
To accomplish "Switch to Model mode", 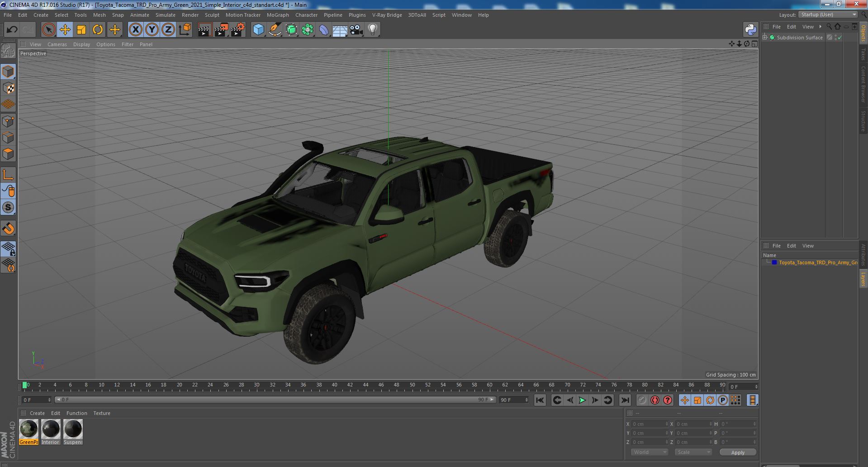I will [x=8, y=72].
